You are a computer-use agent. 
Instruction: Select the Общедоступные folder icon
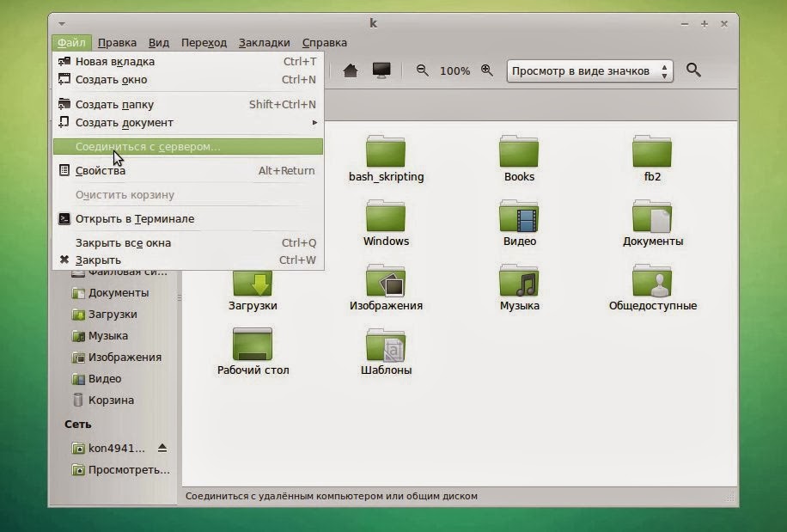point(652,280)
